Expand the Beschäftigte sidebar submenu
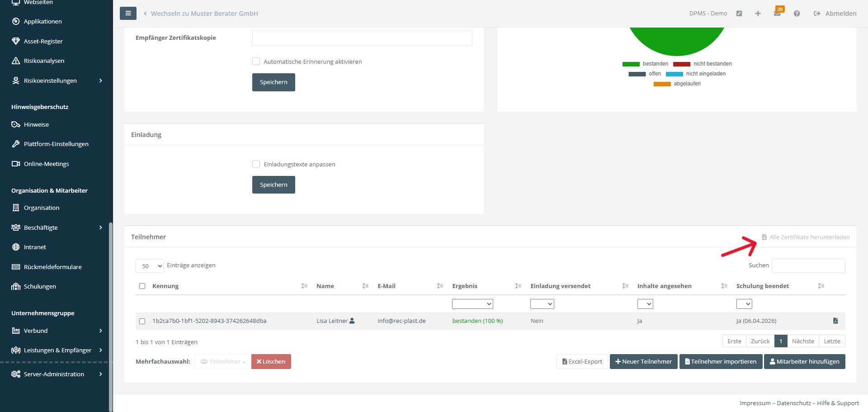Viewport: 868px width, 412px height. (x=100, y=227)
